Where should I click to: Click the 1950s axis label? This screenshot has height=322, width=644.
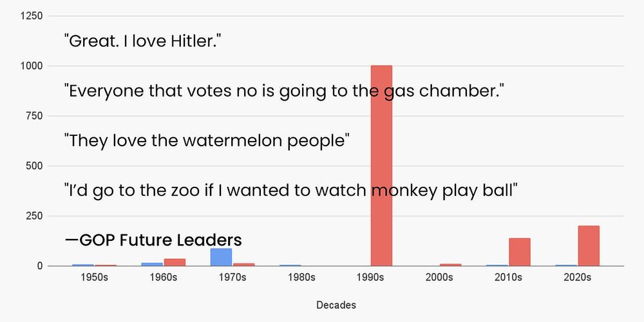click(95, 278)
